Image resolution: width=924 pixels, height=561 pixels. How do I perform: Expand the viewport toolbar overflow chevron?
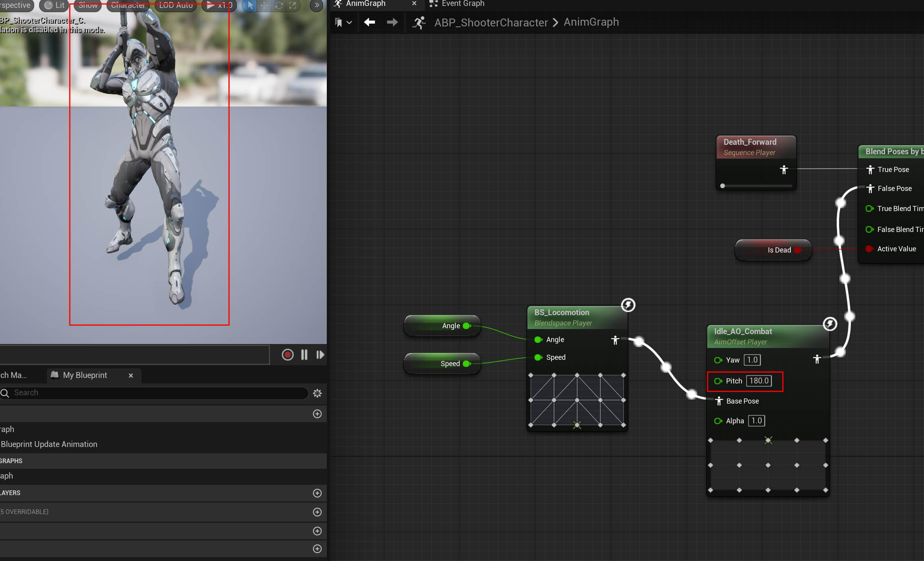317,5
